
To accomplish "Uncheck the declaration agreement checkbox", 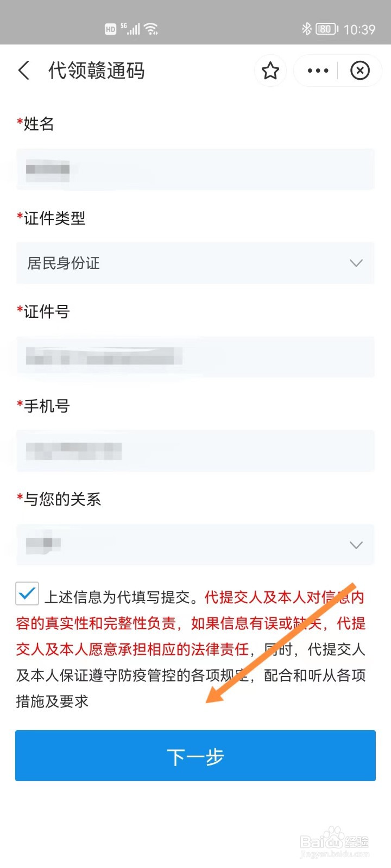I will [x=27, y=593].
